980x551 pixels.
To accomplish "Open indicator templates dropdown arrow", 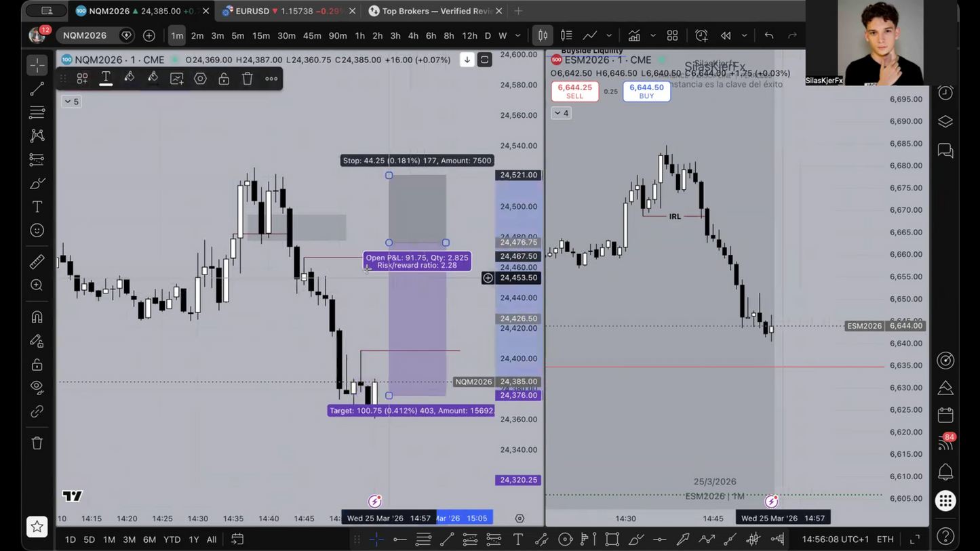I will pos(653,35).
